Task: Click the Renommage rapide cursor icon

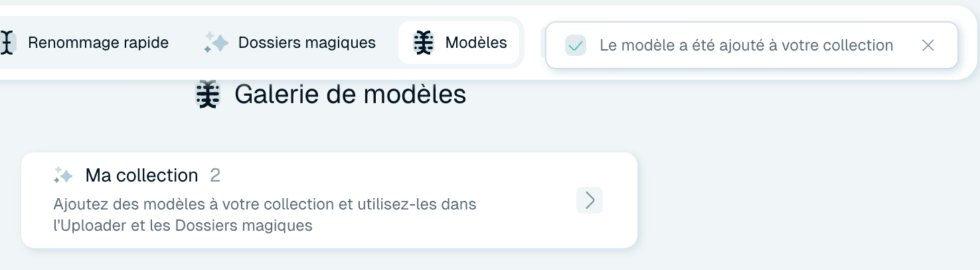Action: click(x=7, y=43)
